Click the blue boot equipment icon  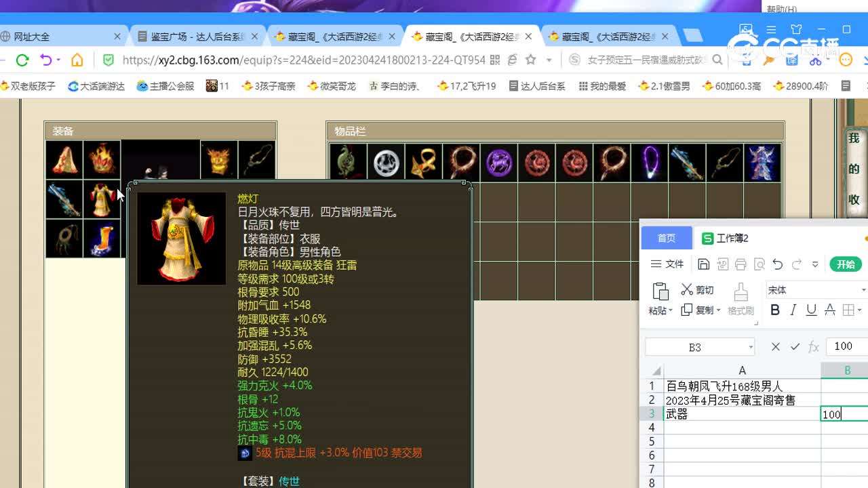pos(102,239)
